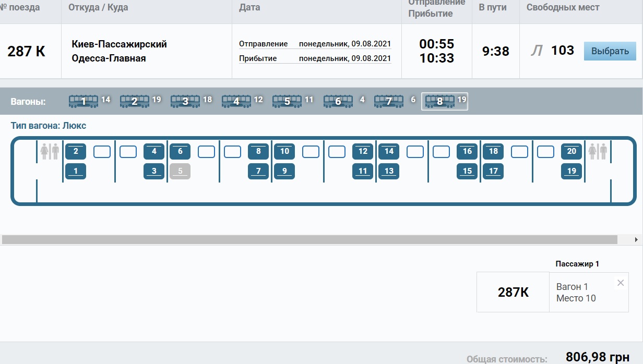
Task: Select wagon 7 train car icon
Action: pyautogui.click(x=389, y=101)
